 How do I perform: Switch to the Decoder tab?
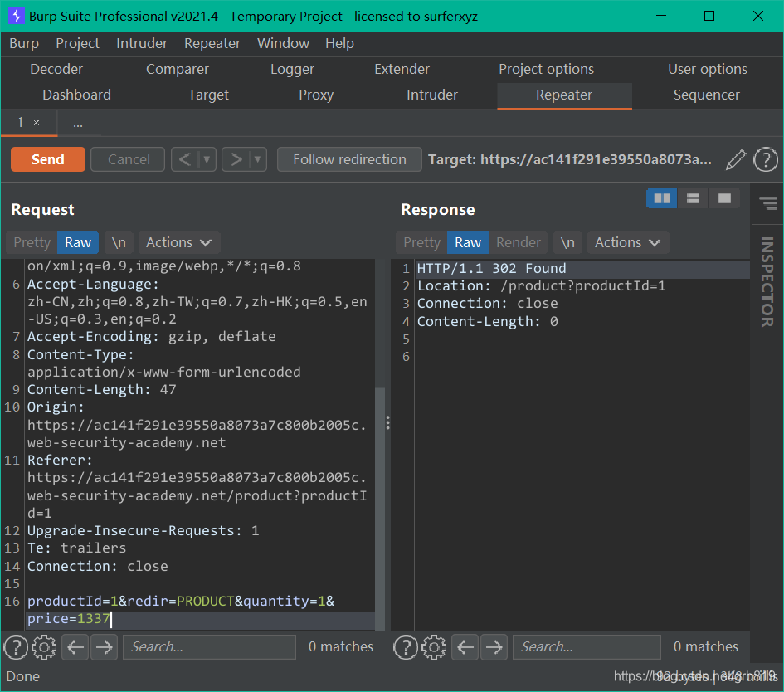56,69
